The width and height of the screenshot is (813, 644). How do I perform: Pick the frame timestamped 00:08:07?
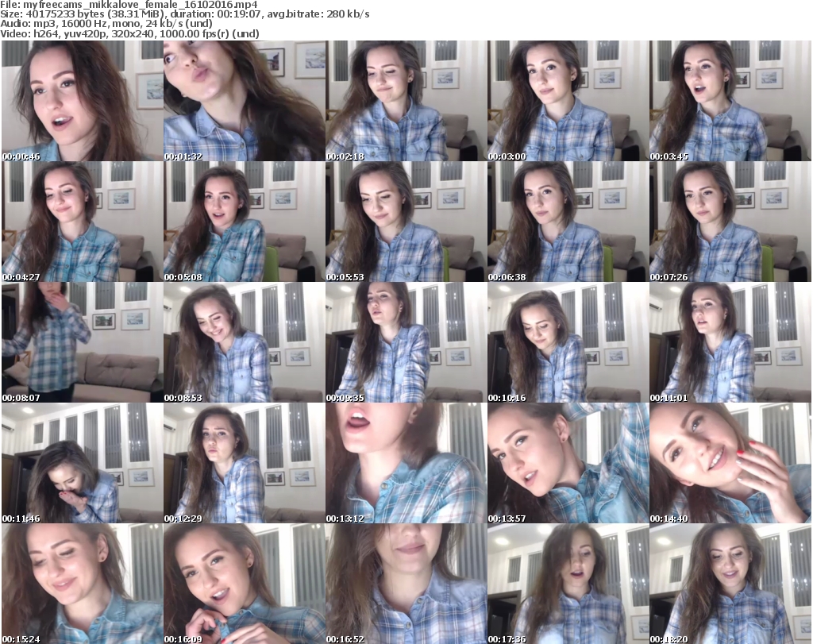pyautogui.click(x=83, y=342)
